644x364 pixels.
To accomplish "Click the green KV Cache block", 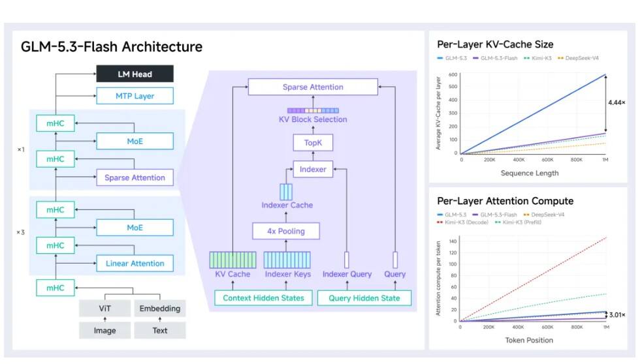I will (233, 260).
